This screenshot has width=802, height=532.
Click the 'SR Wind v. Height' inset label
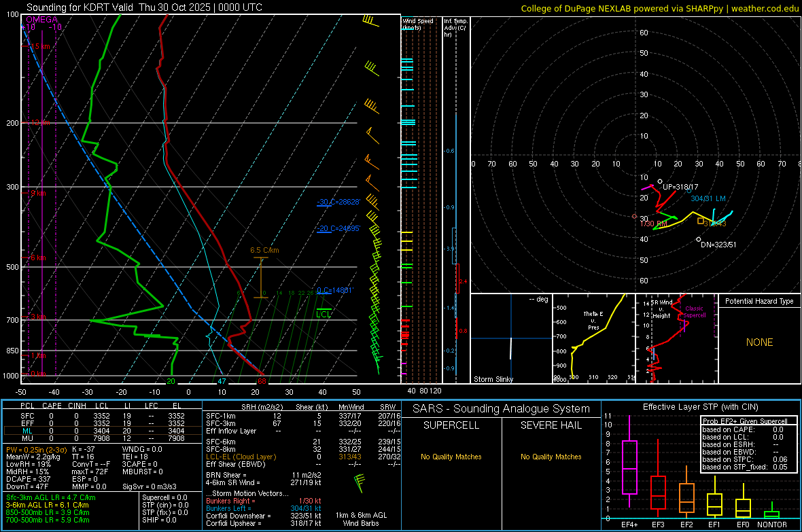(x=661, y=309)
